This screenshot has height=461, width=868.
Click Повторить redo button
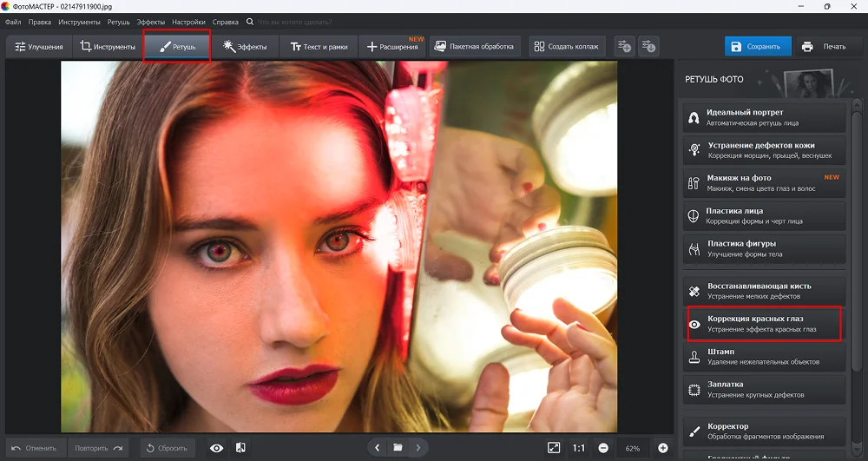(98, 448)
